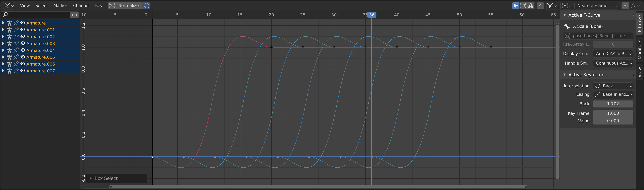
Task: Toggle the Normalize button
Action: click(x=125, y=6)
